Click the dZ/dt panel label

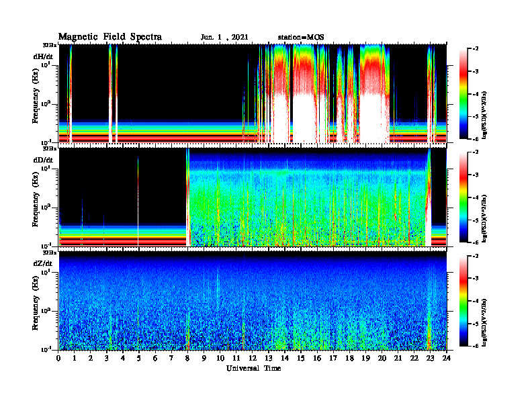[x=43, y=263]
